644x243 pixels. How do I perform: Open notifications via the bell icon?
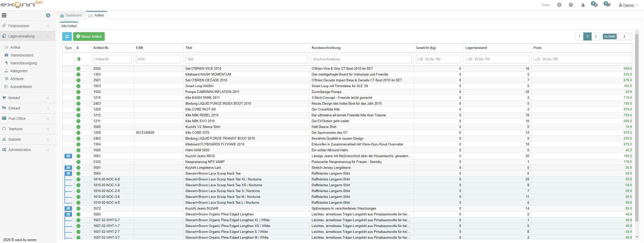pos(583,5)
